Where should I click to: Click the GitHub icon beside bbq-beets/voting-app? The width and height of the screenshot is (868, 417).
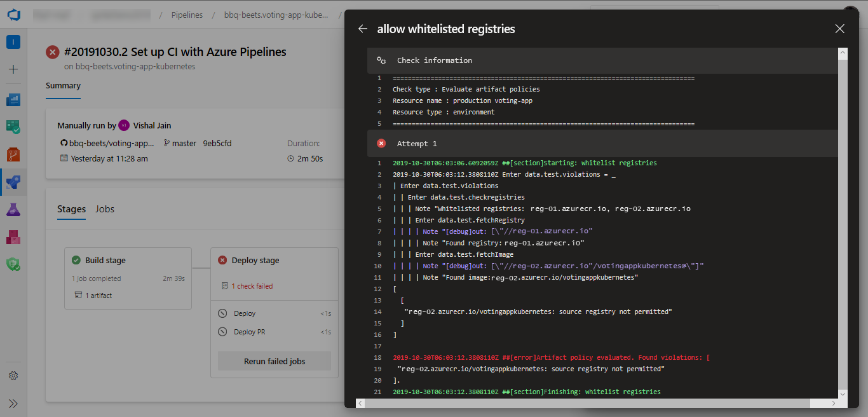coord(64,143)
